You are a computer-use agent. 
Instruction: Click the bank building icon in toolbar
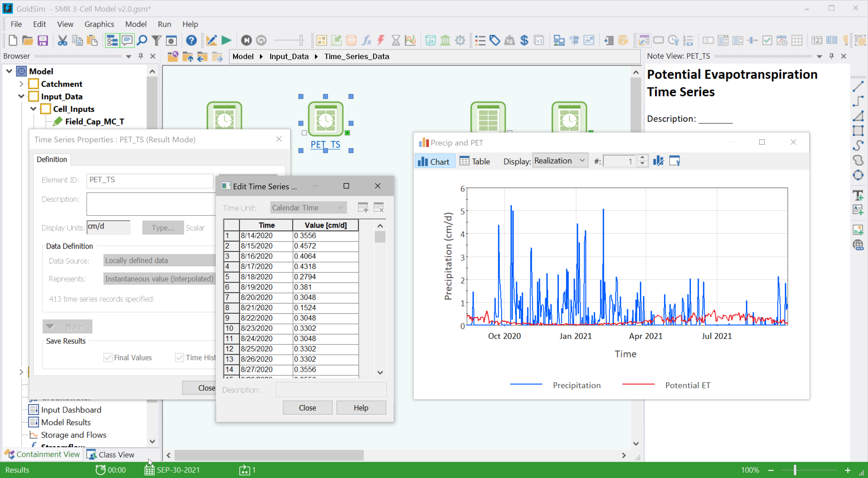click(x=445, y=41)
